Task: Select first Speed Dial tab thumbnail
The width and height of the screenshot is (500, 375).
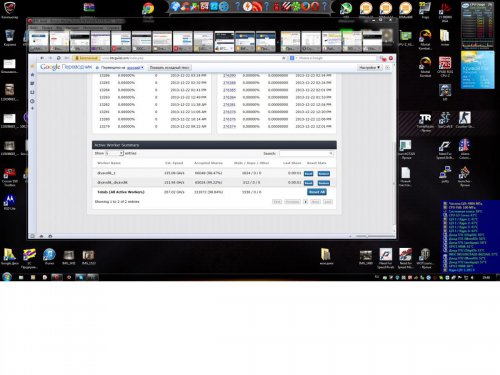Action: (38, 41)
